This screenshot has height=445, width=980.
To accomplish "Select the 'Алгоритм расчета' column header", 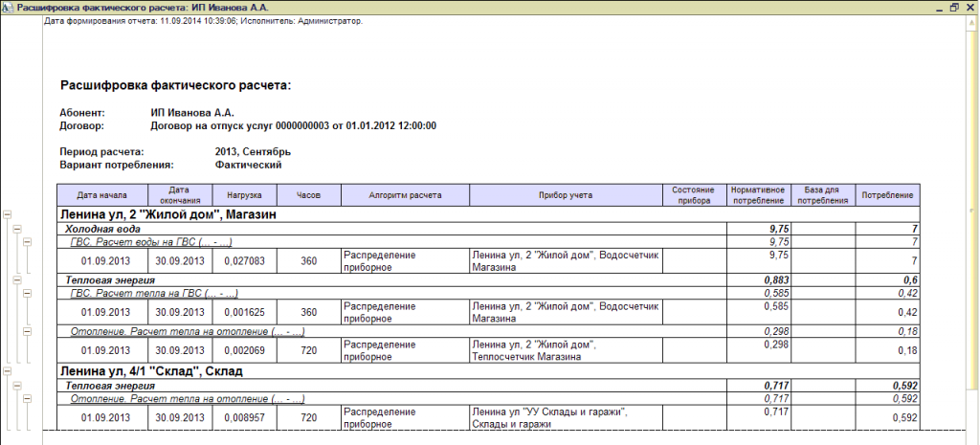I will 405,195.
